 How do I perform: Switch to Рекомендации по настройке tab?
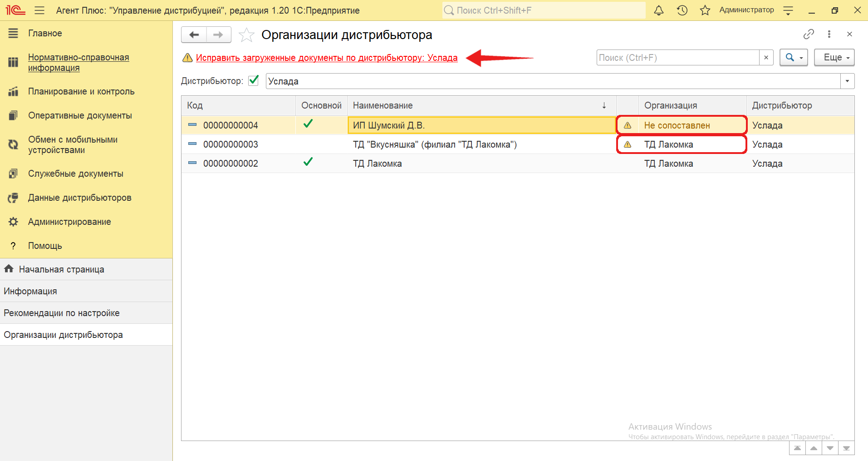point(86,313)
